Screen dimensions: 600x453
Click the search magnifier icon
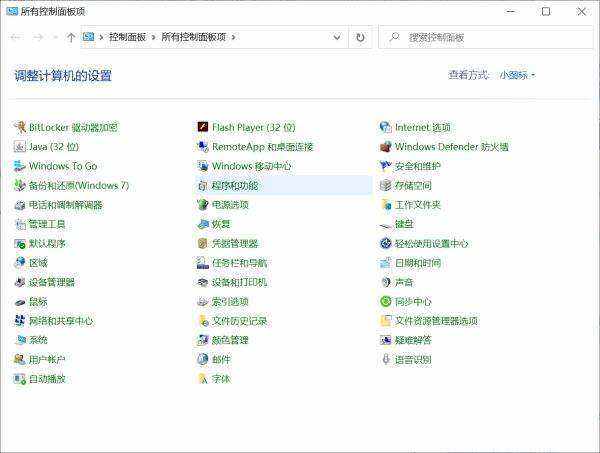coord(394,37)
